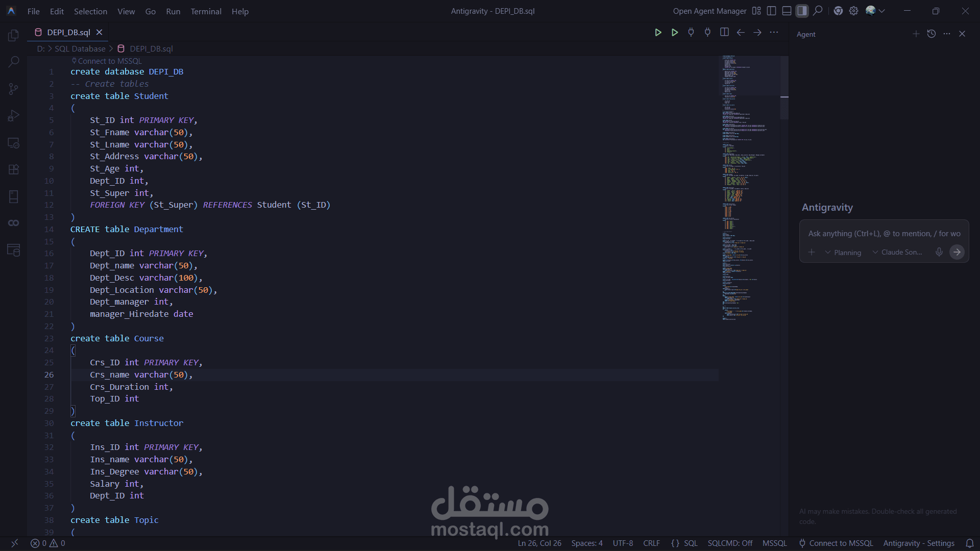Expand the account profile dropdown arrow
This screenshot has height=551, width=980.
[x=882, y=11]
